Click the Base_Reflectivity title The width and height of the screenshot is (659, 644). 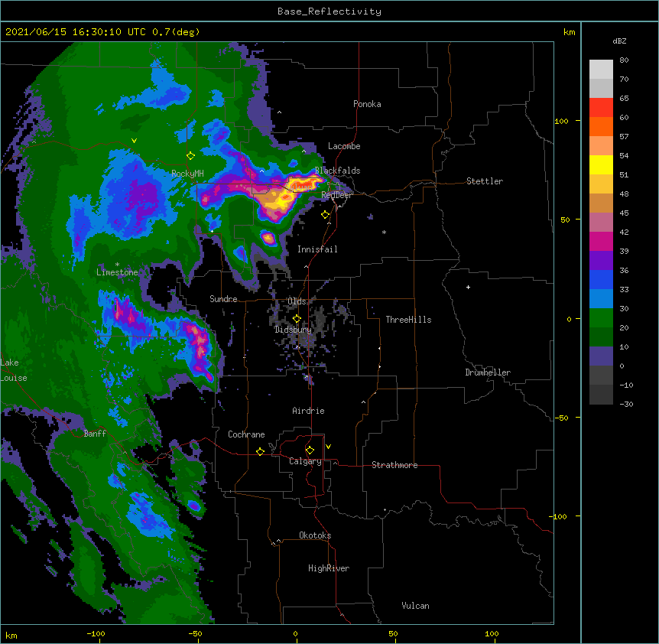point(329,11)
